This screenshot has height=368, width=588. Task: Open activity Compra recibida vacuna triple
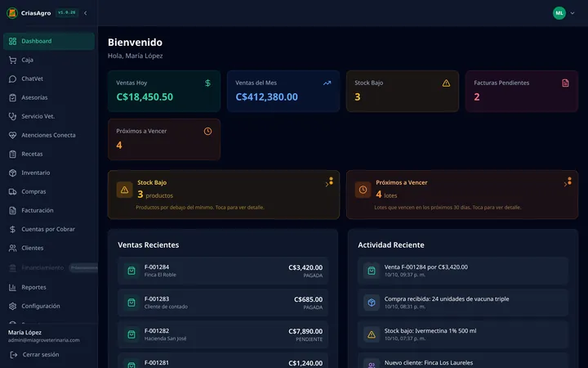[x=463, y=303]
